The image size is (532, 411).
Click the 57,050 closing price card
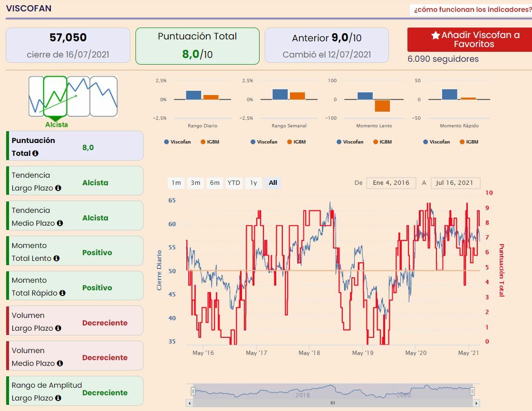click(68, 45)
